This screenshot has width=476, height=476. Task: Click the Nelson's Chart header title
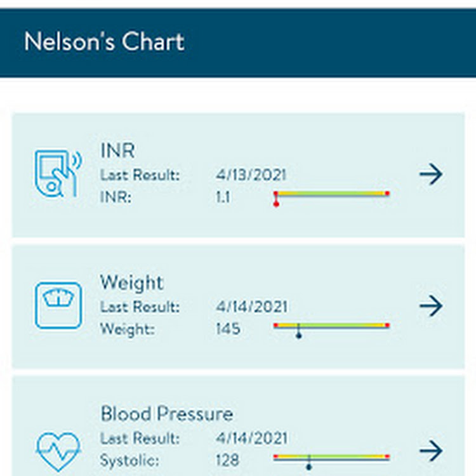click(104, 42)
